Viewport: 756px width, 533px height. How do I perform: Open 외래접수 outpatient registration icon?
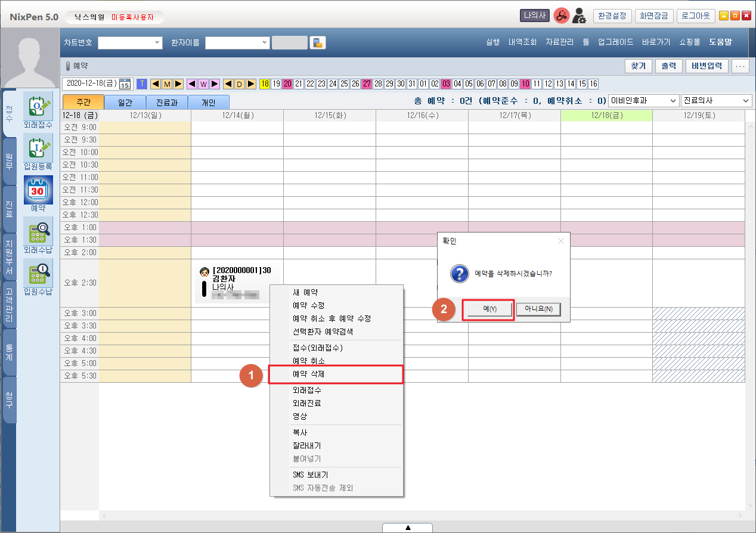tap(38, 106)
